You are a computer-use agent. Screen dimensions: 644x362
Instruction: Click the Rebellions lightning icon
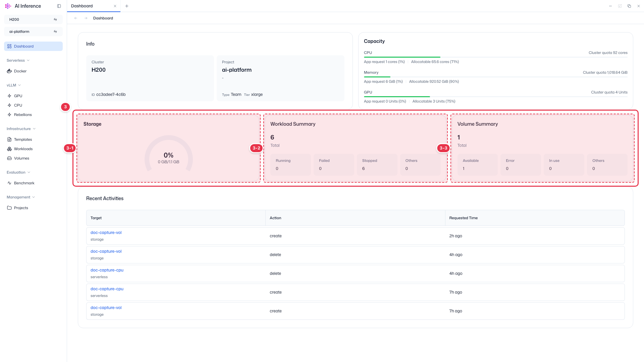click(9, 115)
